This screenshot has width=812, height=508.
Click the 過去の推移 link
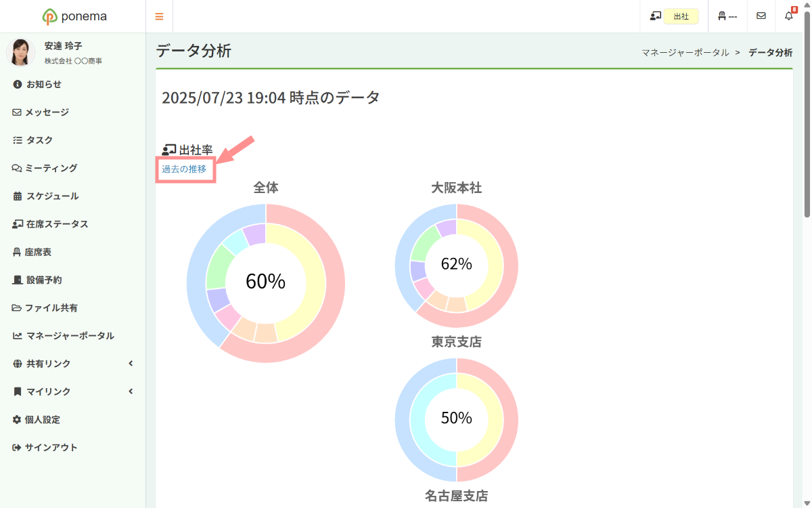tap(184, 169)
